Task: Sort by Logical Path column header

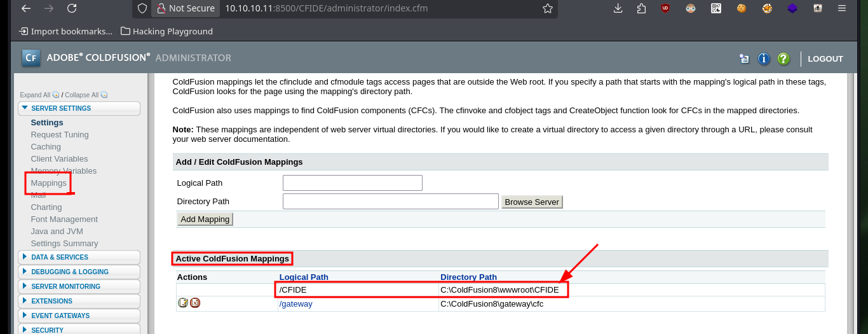Action: [304, 277]
